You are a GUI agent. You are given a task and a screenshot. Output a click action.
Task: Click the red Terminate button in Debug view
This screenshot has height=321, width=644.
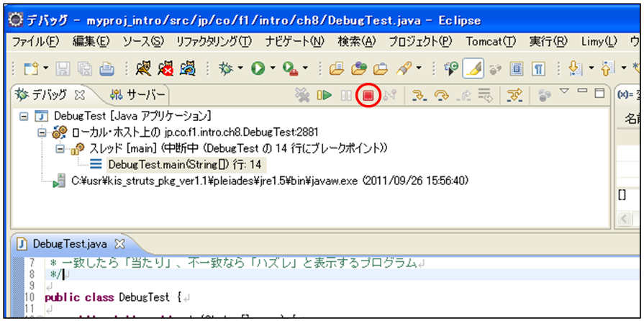point(368,94)
